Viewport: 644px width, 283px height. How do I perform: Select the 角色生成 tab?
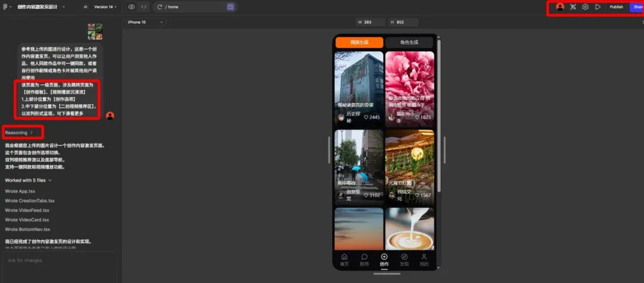(x=409, y=42)
